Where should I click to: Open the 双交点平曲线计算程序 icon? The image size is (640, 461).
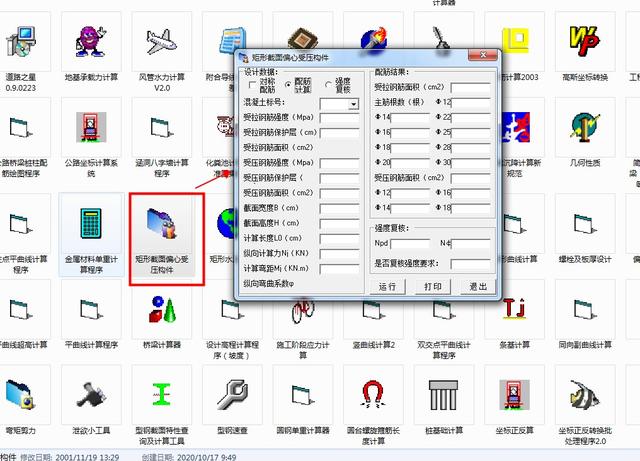(444, 310)
